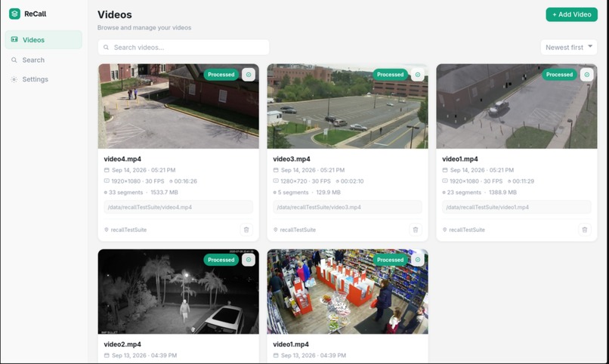Click the resolution icon beside 1280×720
Image resolution: width=609 pixels, height=364 pixels.
[x=276, y=180]
